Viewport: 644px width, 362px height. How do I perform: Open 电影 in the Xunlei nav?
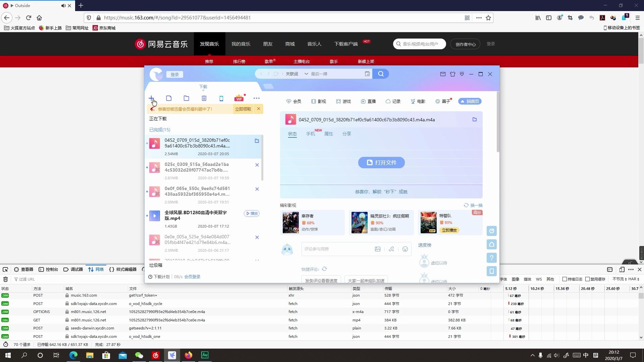coord(418,101)
